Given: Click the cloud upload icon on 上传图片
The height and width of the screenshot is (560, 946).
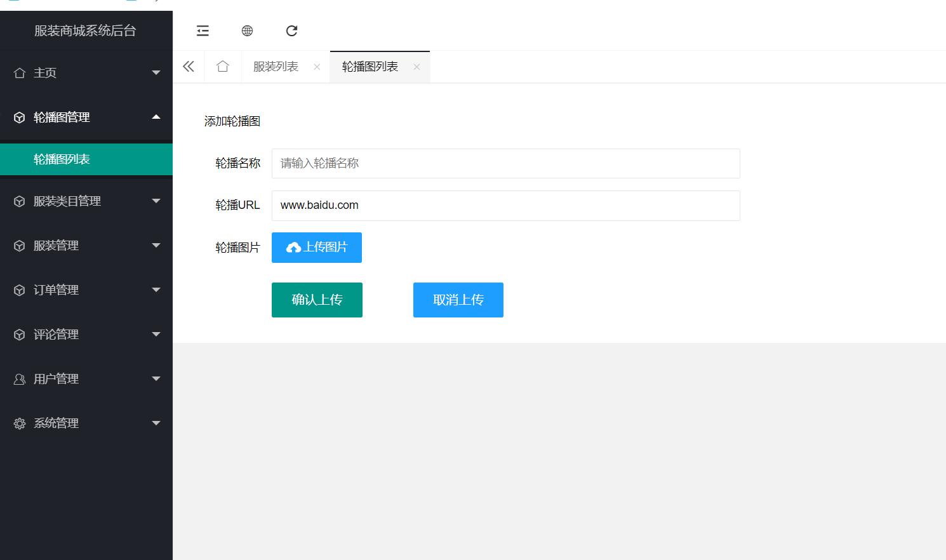Looking at the screenshot, I should 293,248.
